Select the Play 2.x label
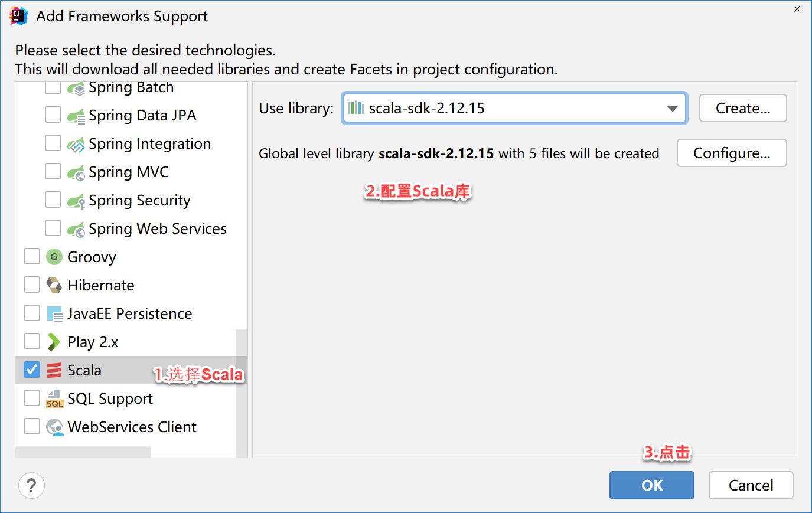 [93, 342]
